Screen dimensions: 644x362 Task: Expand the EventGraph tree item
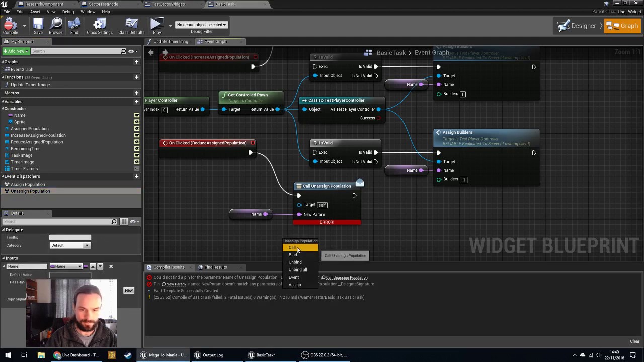click(4, 69)
